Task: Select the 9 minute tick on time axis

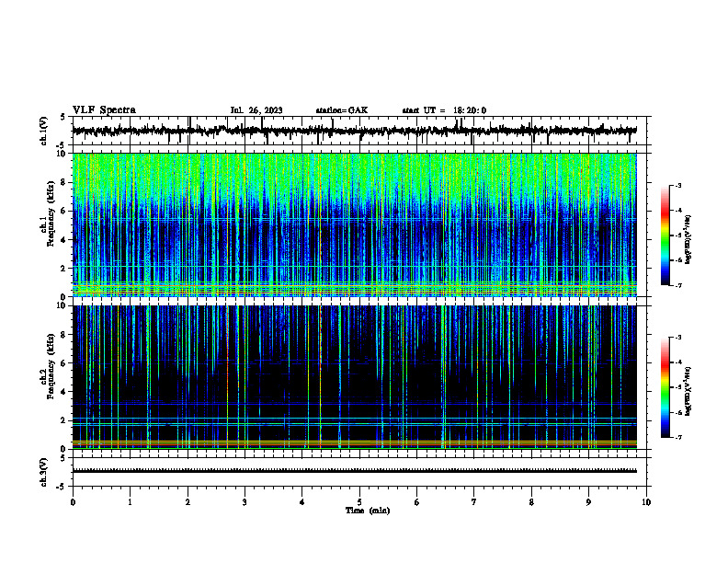Action: (x=588, y=502)
